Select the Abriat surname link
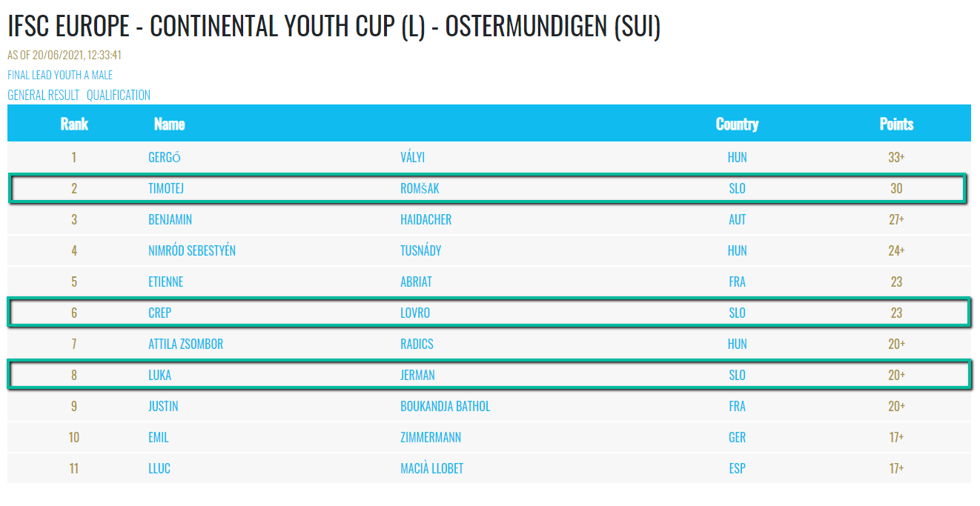The image size is (980, 506). [416, 282]
